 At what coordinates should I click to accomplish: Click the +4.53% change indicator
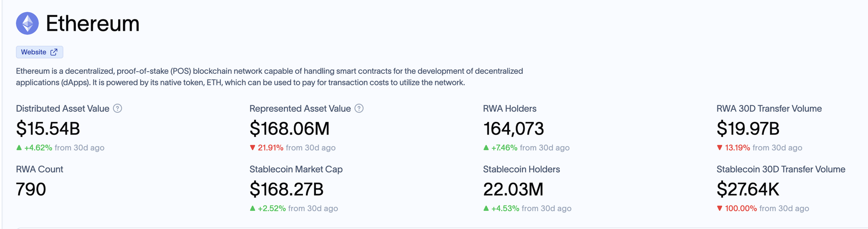(501, 208)
